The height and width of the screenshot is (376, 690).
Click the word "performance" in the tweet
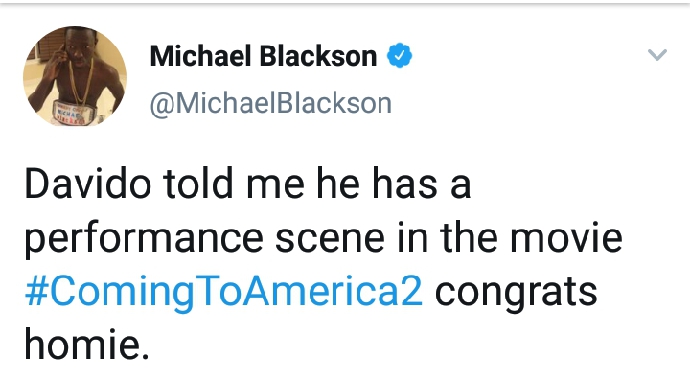coord(144,240)
